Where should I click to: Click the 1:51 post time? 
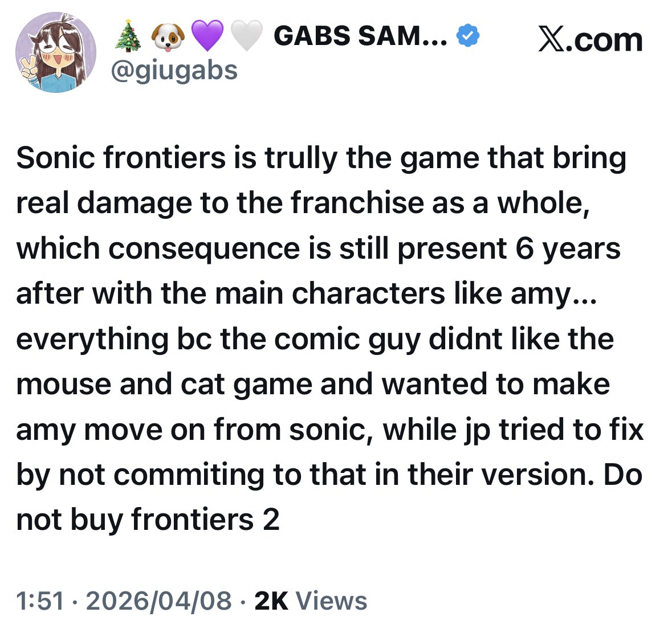[39, 601]
